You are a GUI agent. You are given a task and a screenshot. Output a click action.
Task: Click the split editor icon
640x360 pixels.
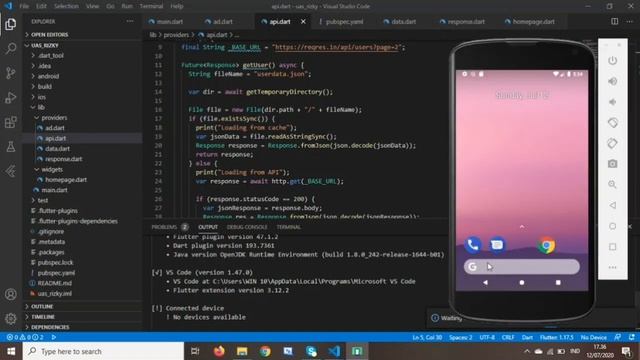coord(614,21)
